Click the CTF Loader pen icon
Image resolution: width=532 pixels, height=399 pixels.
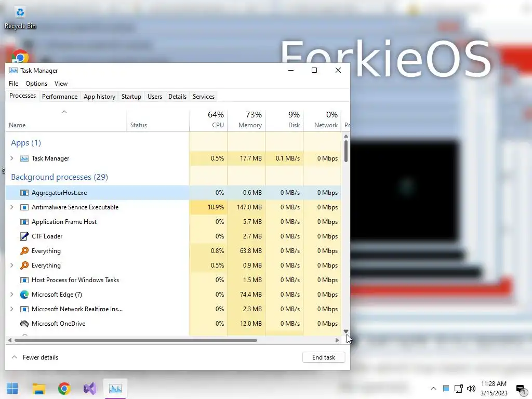(24, 236)
